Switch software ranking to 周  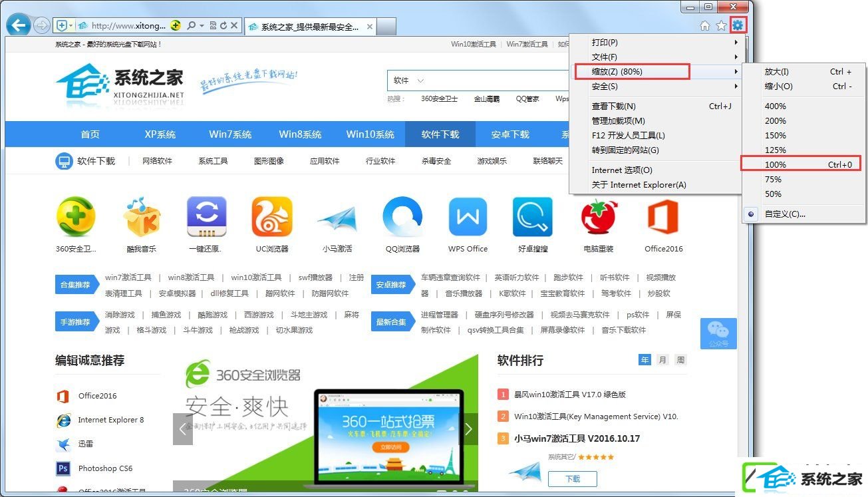coord(680,360)
